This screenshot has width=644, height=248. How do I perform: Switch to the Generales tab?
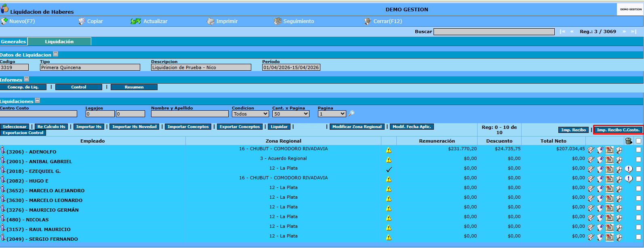tap(13, 42)
